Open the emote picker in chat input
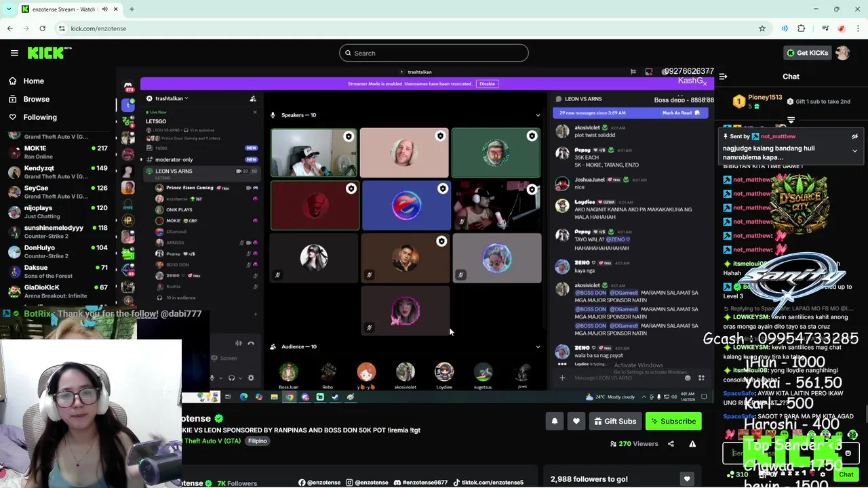 (848, 453)
